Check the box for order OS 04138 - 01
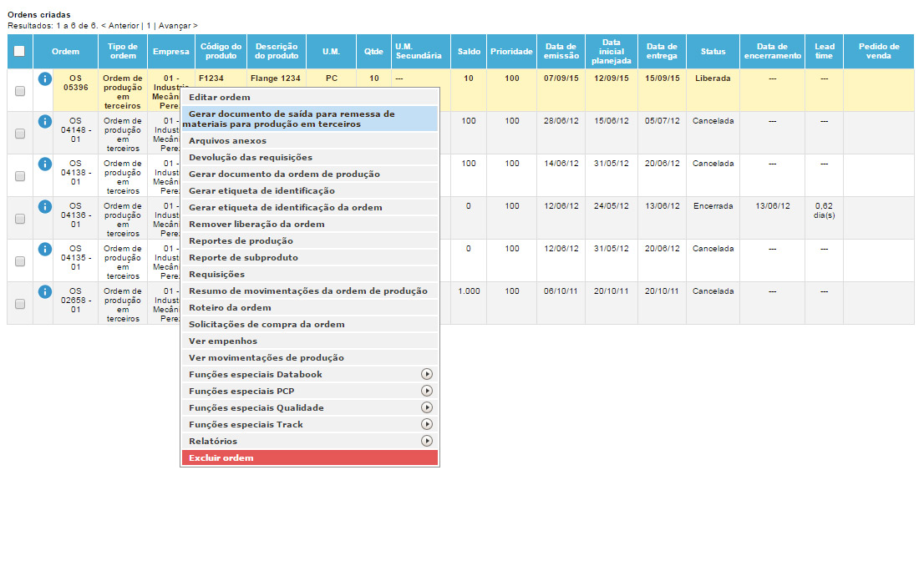Viewport: 924px width, 561px height. pos(20,176)
